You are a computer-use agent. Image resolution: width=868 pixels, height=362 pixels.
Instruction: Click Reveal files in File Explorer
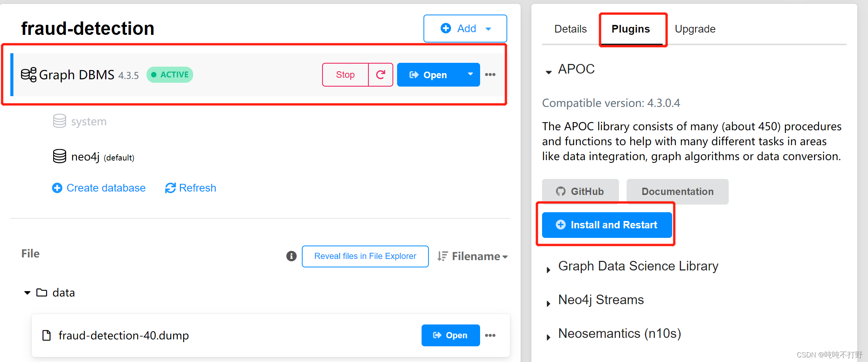[365, 256]
